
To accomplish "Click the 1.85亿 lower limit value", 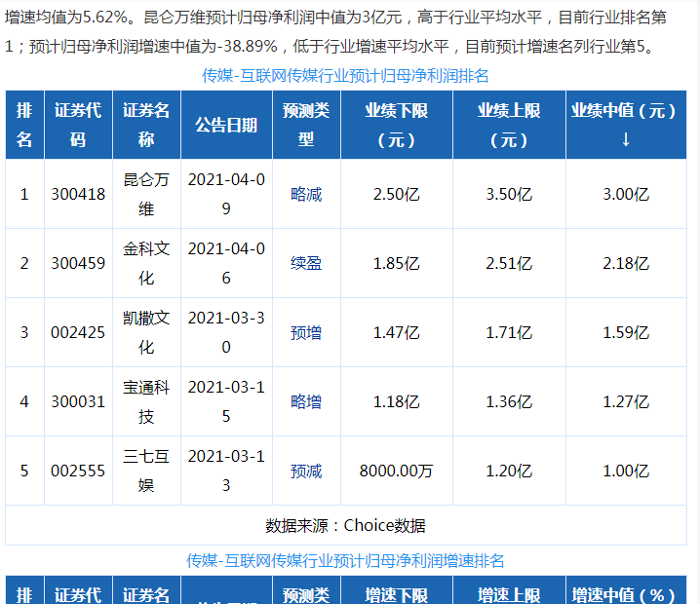I will (x=397, y=264).
